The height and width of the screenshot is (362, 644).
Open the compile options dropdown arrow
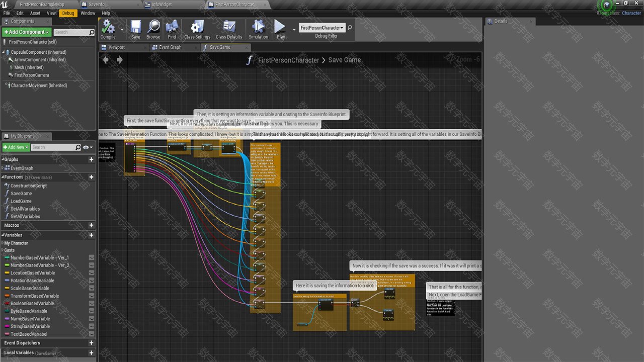point(122,30)
